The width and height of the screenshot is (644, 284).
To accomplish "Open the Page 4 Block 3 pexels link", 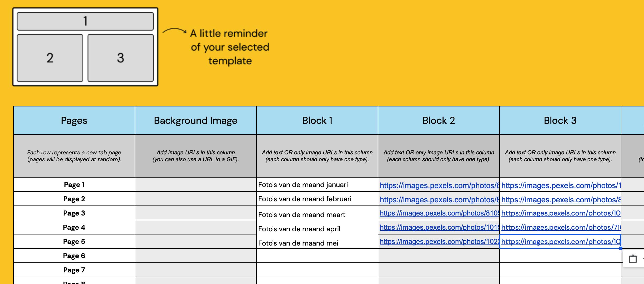I will pos(560,228).
